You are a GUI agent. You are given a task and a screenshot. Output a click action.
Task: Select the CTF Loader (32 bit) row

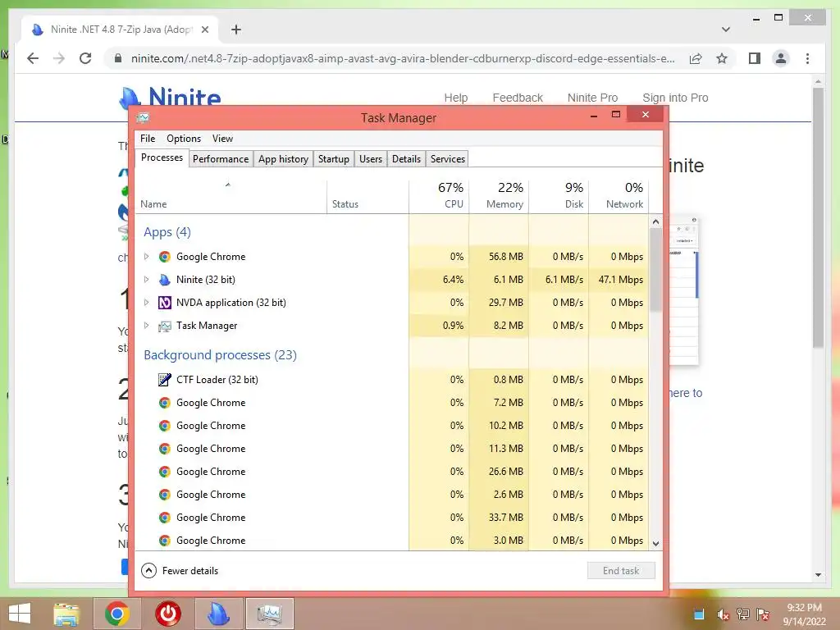pos(391,379)
